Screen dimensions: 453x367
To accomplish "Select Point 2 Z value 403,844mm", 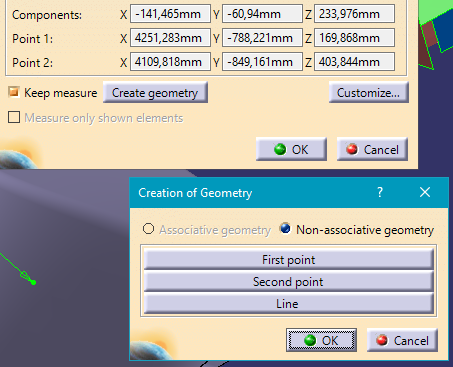I will click(x=354, y=62).
